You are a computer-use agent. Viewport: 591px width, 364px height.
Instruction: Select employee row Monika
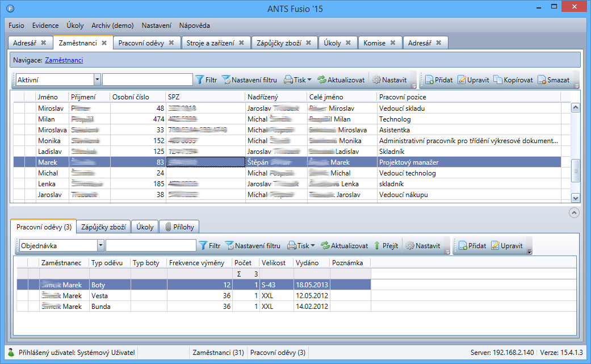[287, 141]
